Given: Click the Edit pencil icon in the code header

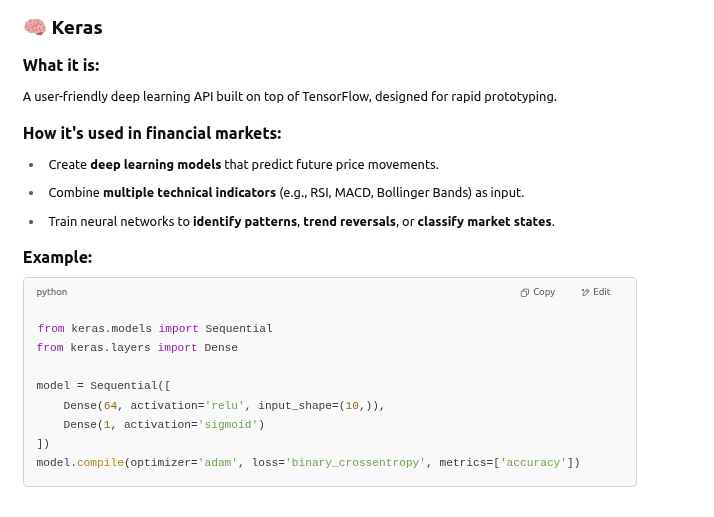Looking at the screenshot, I should pos(586,292).
